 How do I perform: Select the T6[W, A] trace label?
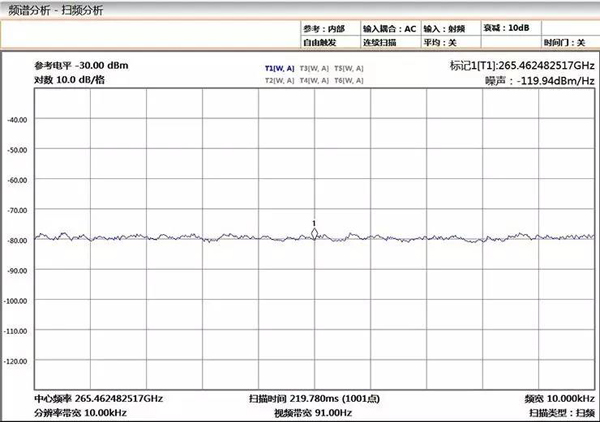[349, 80]
